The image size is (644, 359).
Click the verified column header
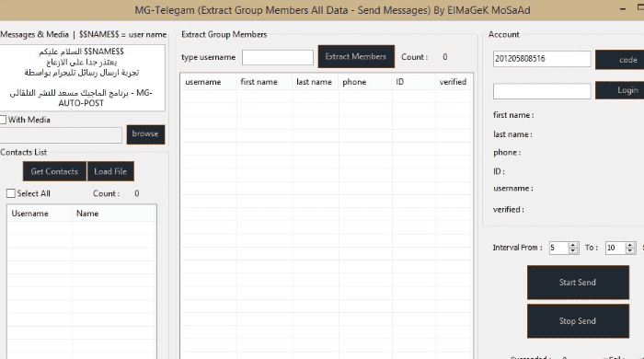454,82
